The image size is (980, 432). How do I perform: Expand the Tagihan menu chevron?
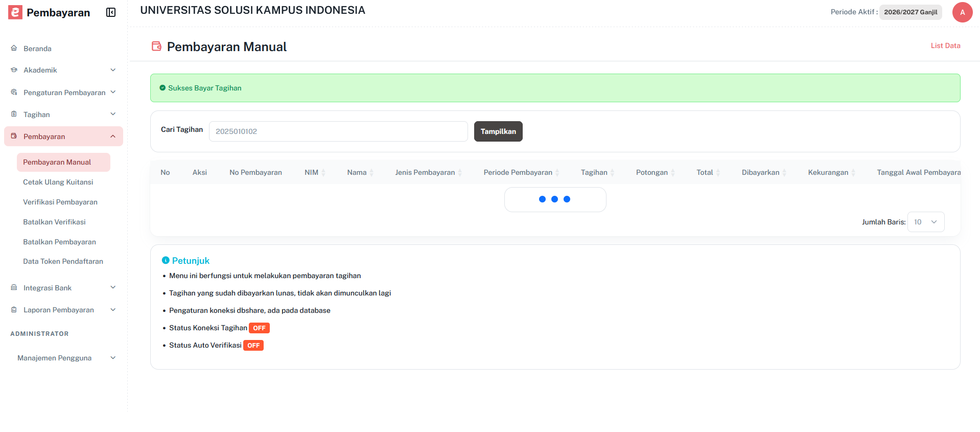pyautogui.click(x=113, y=114)
